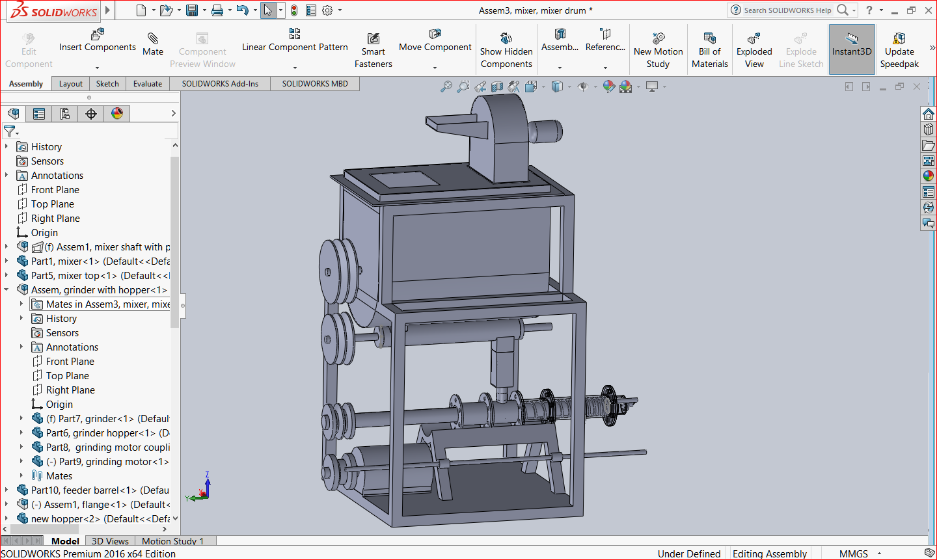Image resolution: width=937 pixels, height=560 pixels.
Task: Click the Rebuild traffic light icon
Action: [x=294, y=10]
